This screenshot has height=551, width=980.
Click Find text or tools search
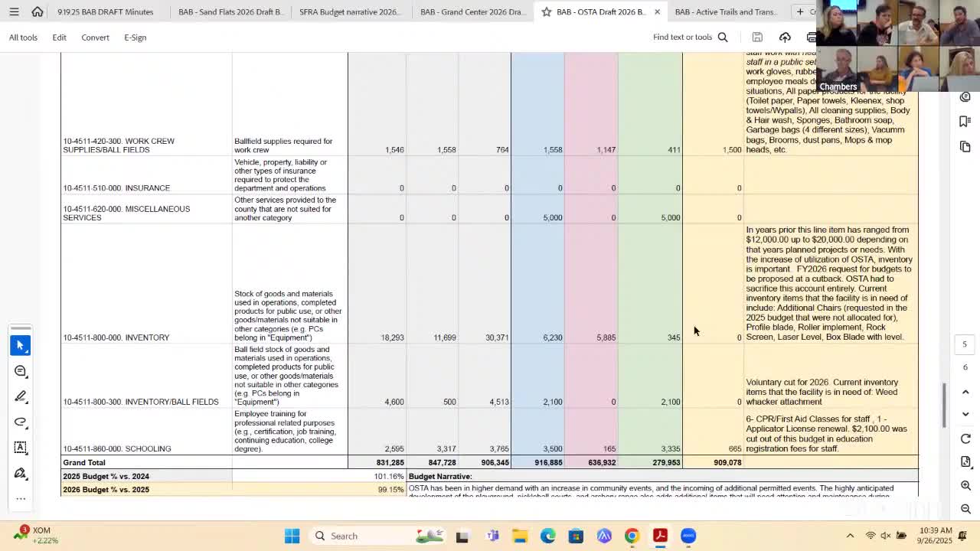pyautogui.click(x=690, y=37)
